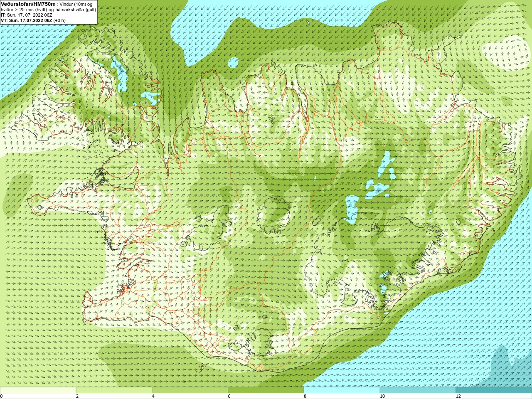Select the 8–10 m/s light cyan scale segment
The width and height of the screenshot is (532, 399).
(x=342, y=390)
